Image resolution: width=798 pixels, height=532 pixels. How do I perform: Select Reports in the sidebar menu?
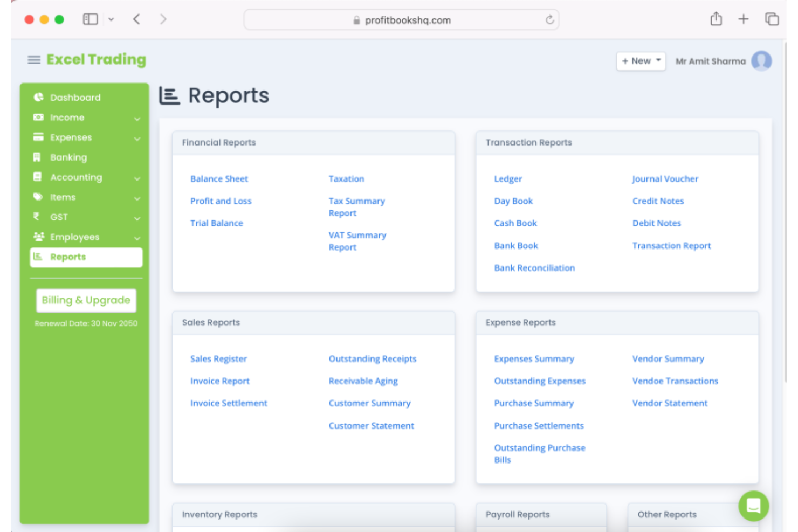click(68, 257)
